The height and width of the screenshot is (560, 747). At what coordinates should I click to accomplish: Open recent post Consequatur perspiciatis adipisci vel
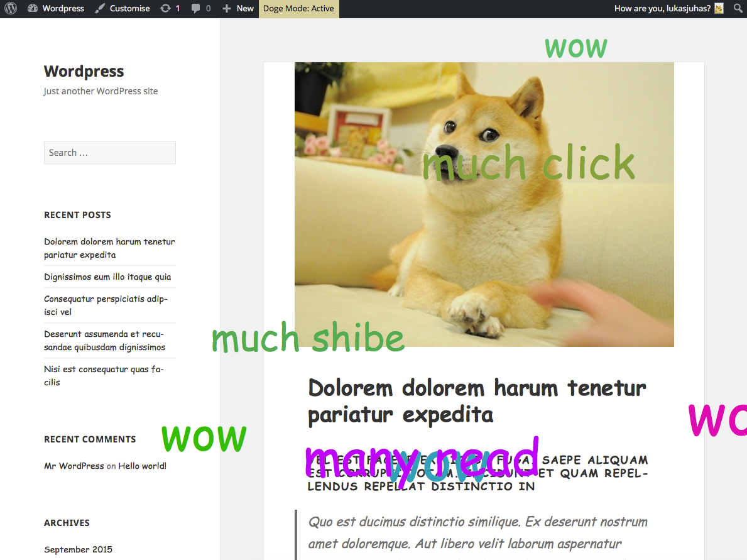(106, 305)
